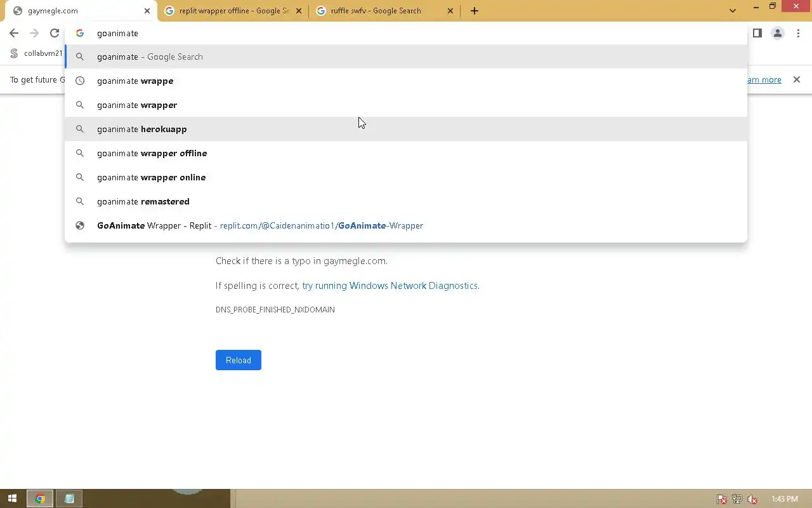Switch to the ruffle swfv Google Search tab
The height and width of the screenshot is (508, 812).
pos(384,11)
